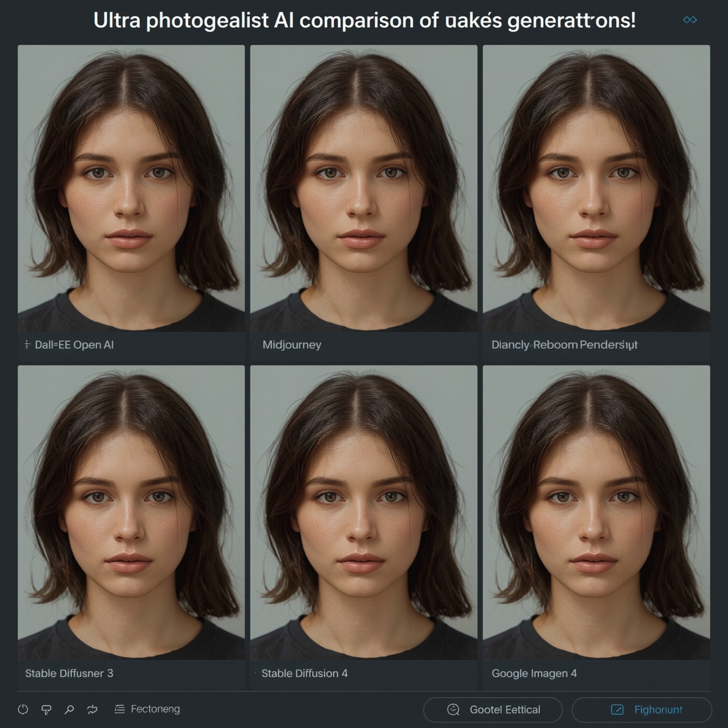Select the Dall-EE Open AI portrait
The image size is (728, 728).
131,188
